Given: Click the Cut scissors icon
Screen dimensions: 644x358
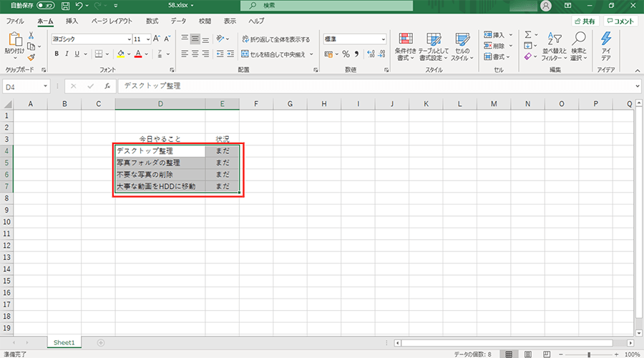Looking at the screenshot, I should [x=31, y=36].
